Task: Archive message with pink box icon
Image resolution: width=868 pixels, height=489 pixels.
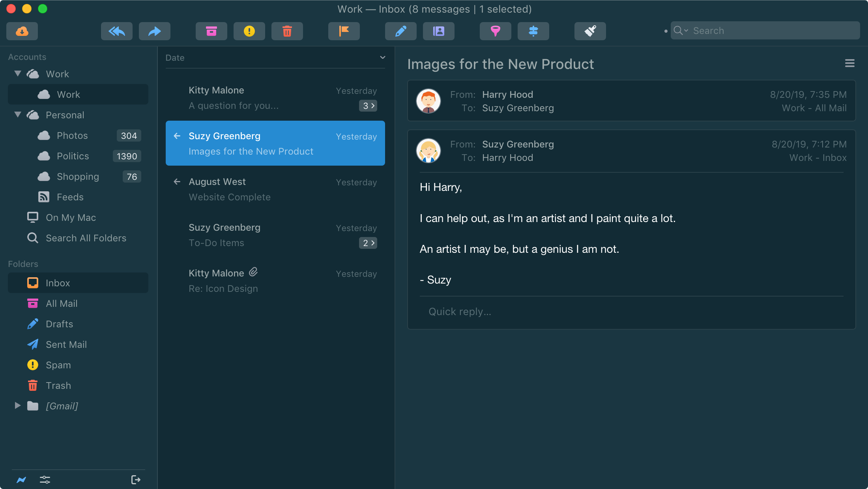Action: coord(211,31)
